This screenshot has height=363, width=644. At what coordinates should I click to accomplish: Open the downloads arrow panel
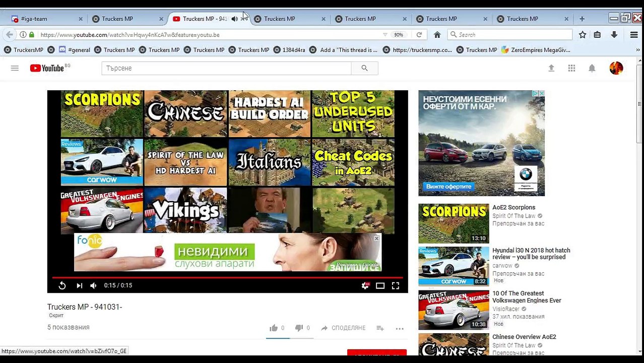[614, 35]
